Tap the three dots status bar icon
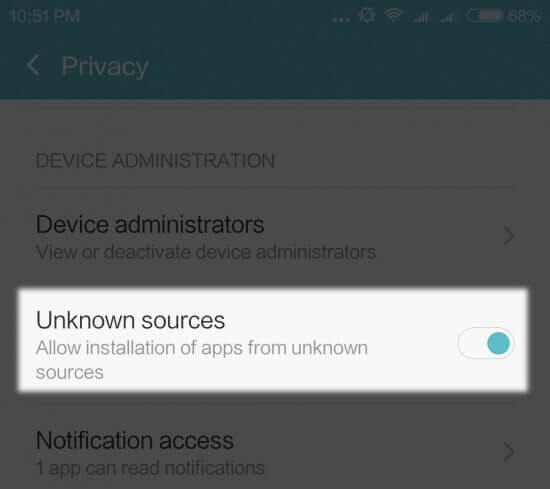Screen dimensions: 550x489 point(341,20)
